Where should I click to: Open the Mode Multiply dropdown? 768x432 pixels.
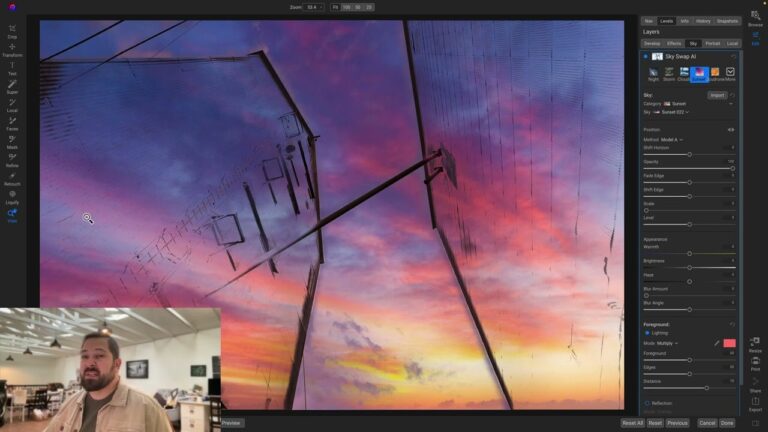[x=668, y=343]
